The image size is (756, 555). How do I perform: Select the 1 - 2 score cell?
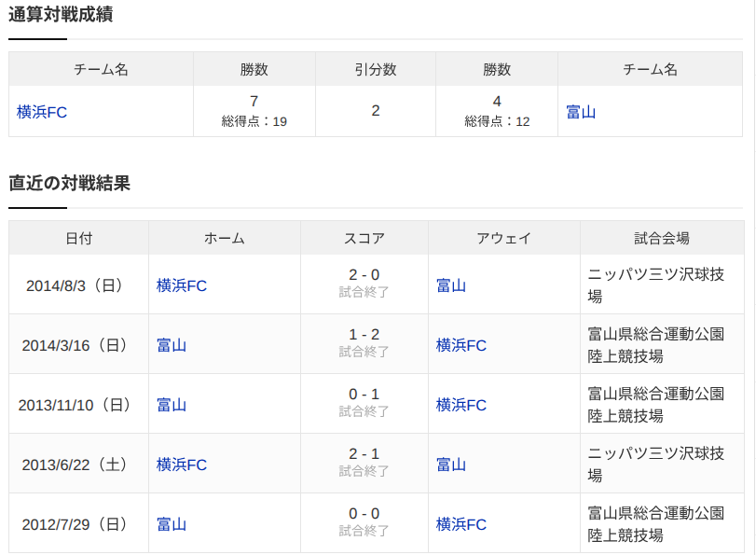(x=364, y=335)
